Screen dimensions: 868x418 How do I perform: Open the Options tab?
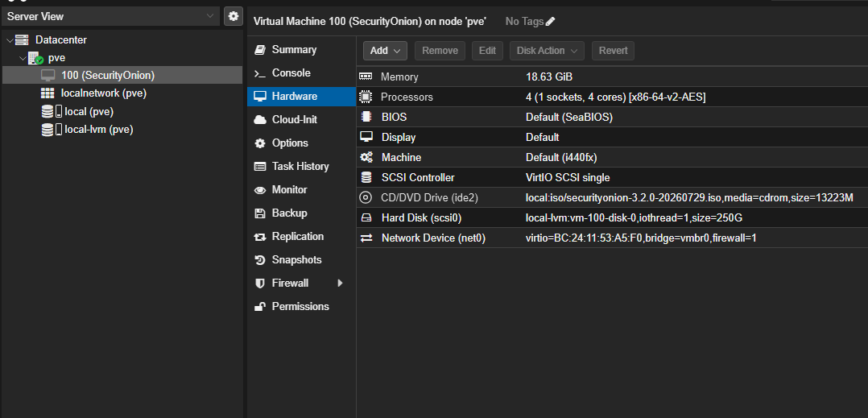point(302,143)
